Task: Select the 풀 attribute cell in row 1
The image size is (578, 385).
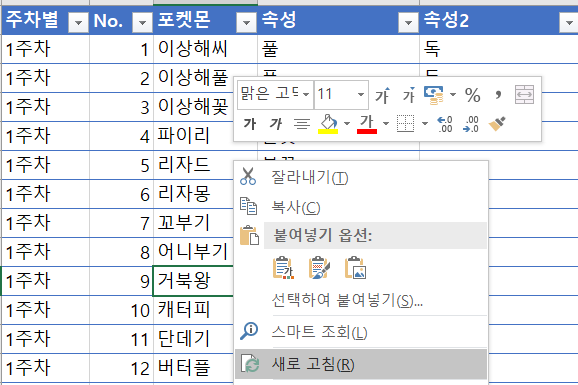Action: 338,49
